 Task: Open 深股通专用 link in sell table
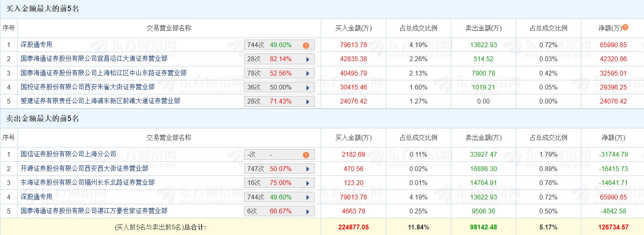[x=36, y=197]
